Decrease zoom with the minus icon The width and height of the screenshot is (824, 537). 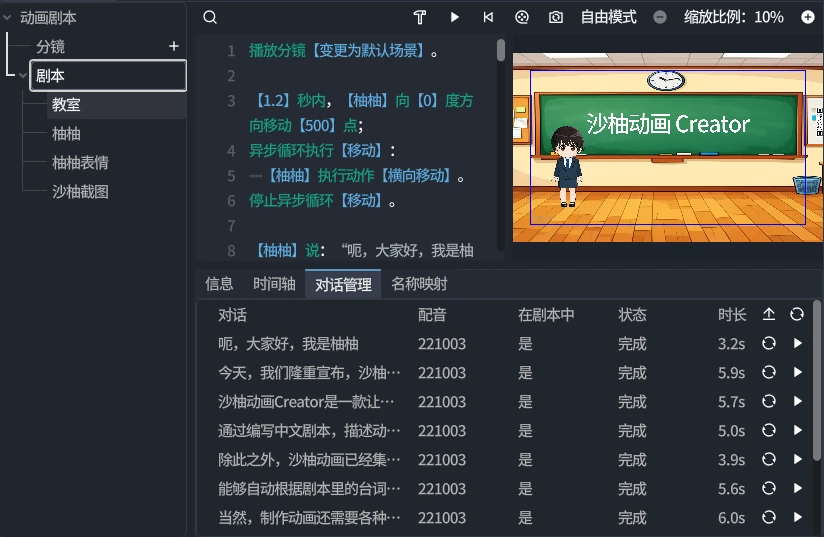tap(660, 17)
